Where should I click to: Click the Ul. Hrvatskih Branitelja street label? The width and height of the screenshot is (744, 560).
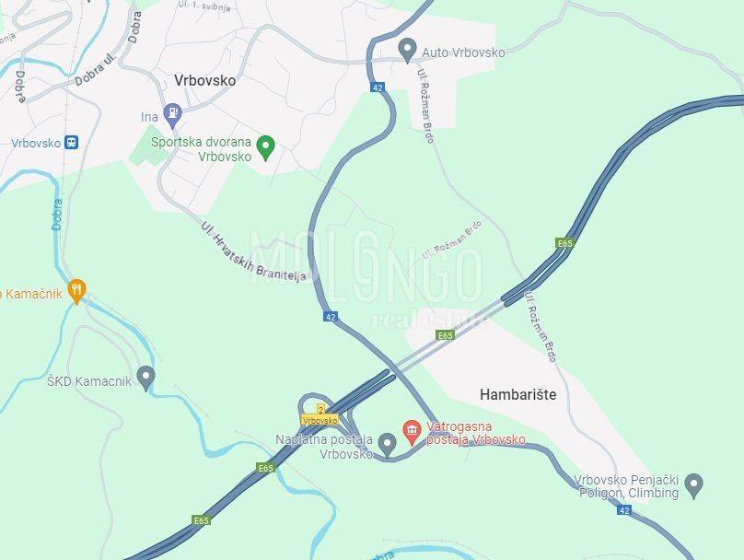tap(254, 252)
